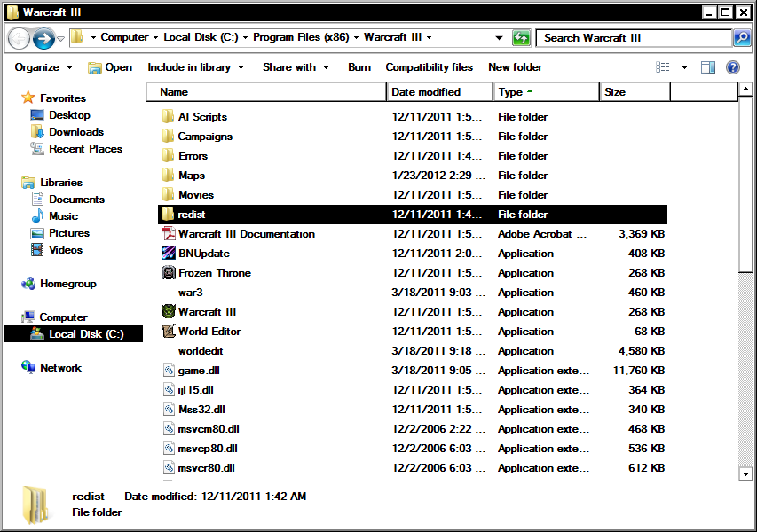Click the Burn command
The width and height of the screenshot is (757, 532).
[x=359, y=67]
